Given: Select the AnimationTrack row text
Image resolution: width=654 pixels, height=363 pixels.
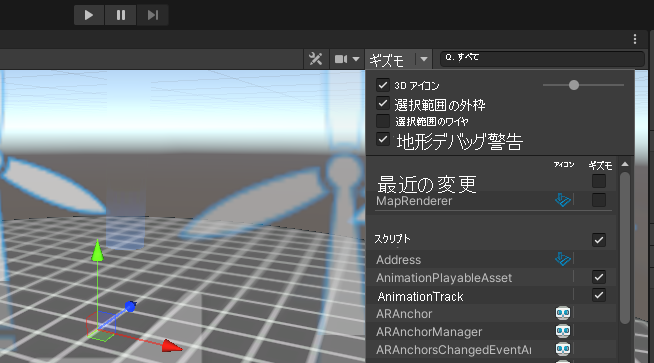Looking at the screenshot, I should [x=420, y=297].
